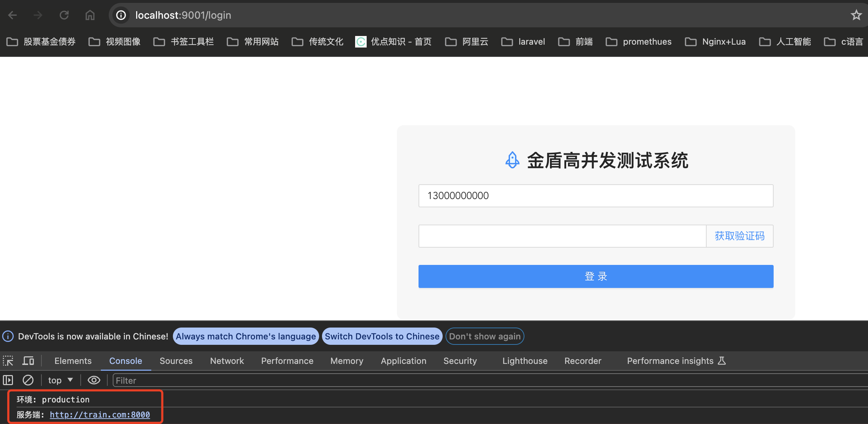Viewport: 868px width, 424px height.
Task: Open the 阿里云 bookmark folder
Action: pyautogui.click(x=467, y=42)
